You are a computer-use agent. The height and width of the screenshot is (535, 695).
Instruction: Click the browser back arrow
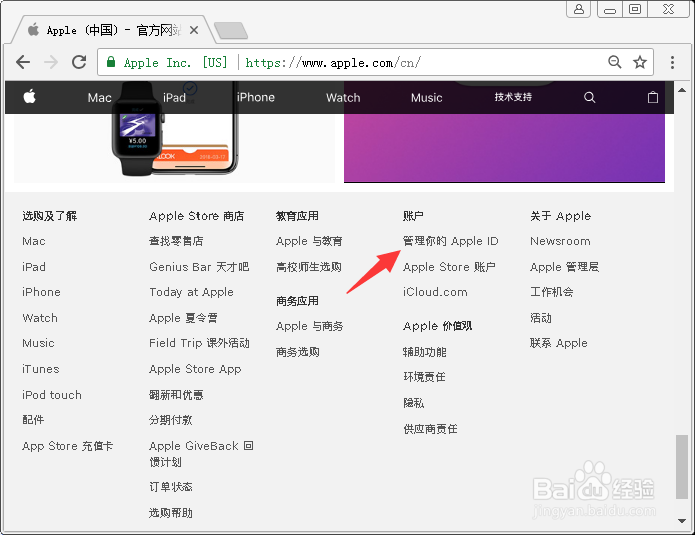pyautogui.click(x=23, y=62)
